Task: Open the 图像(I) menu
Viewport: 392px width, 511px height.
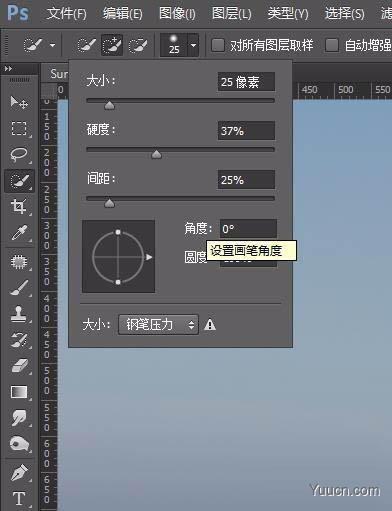Action: 177,14
